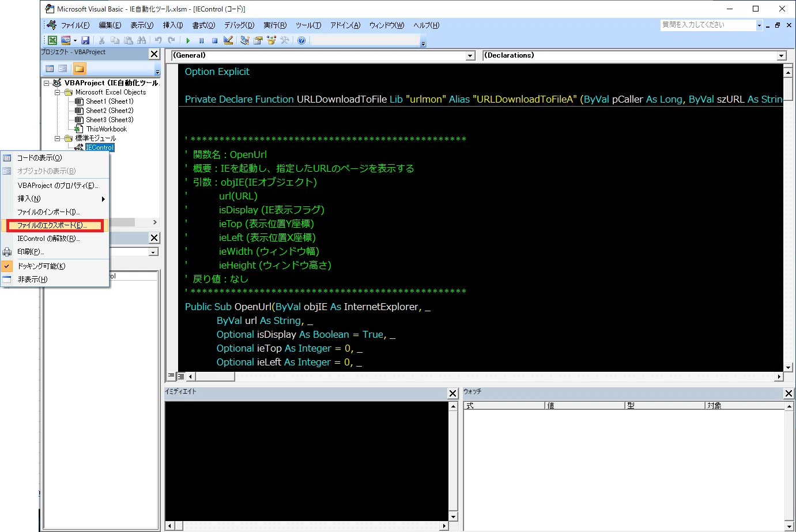The image size is (796, 532).
Task: Close the イミディエイト window panel
Action: click(453, 393)
